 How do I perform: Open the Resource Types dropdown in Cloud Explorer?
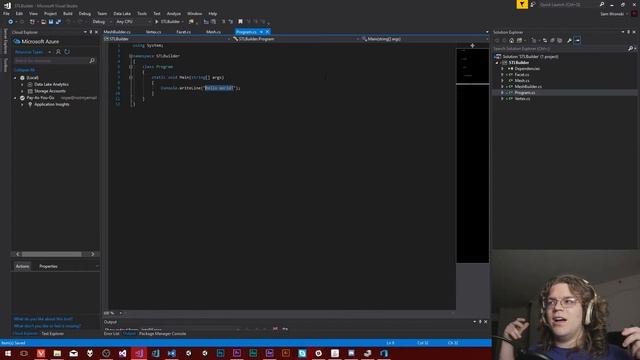33,52
